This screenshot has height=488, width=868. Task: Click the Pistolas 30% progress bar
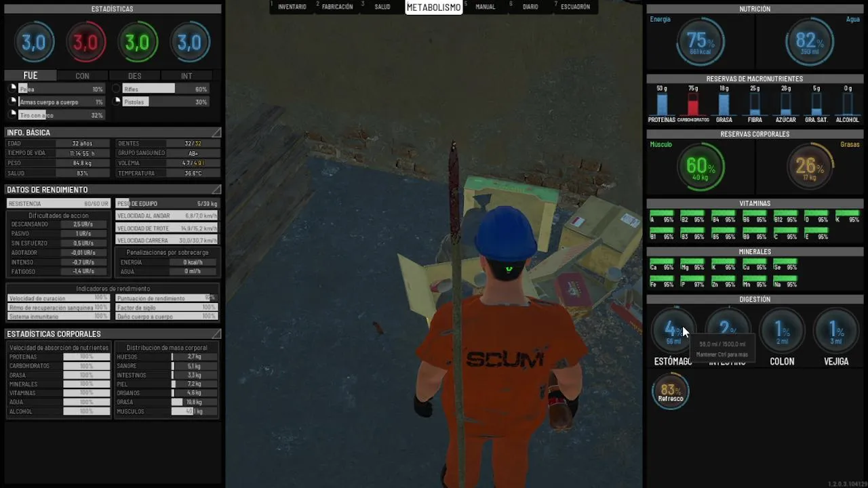[x=165, y=102]
